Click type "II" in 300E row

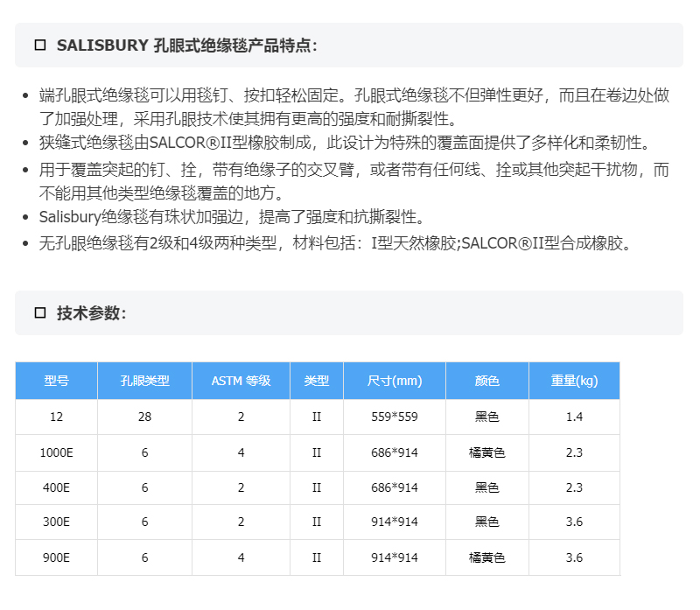tap(317, 522)
